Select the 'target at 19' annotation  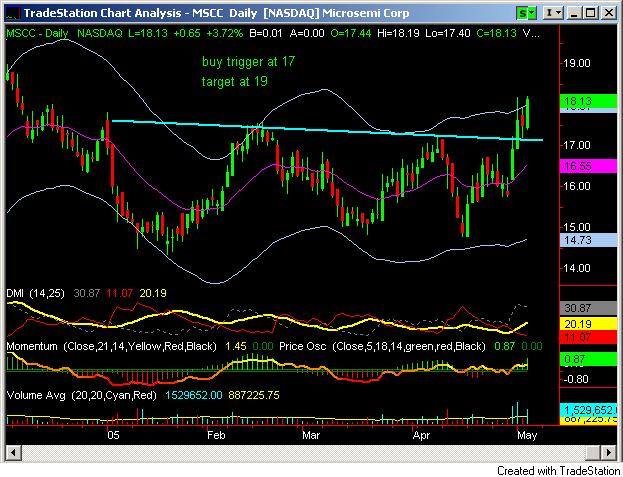pos(234,82)
